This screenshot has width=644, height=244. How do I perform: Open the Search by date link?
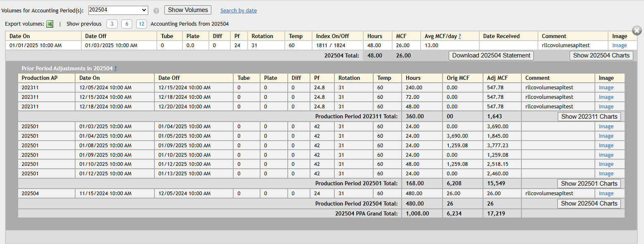tap(238, 11)
